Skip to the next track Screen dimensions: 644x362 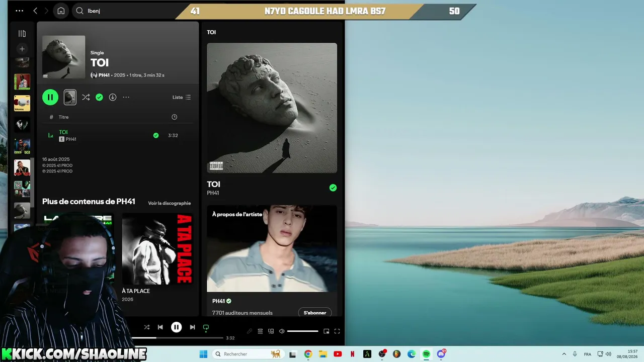tap(192, 327)
